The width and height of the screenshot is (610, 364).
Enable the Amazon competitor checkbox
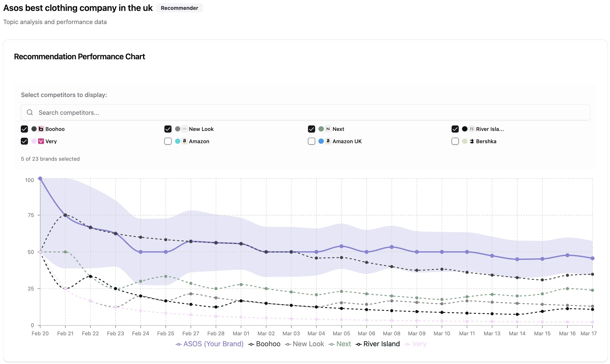(x=168, y=141)
